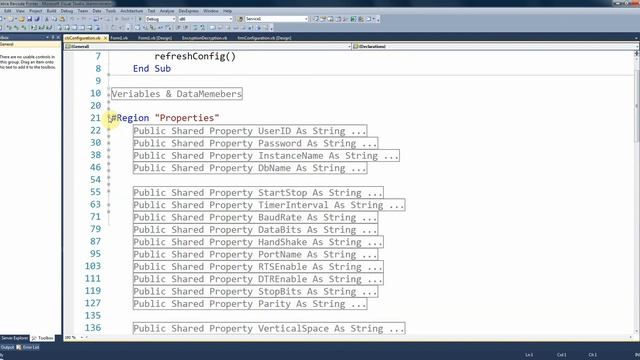Image resolution: width=640 pixels, height=360 pixels.
Task: Click the Paste clipboard icon
Action: pos(62,19)
